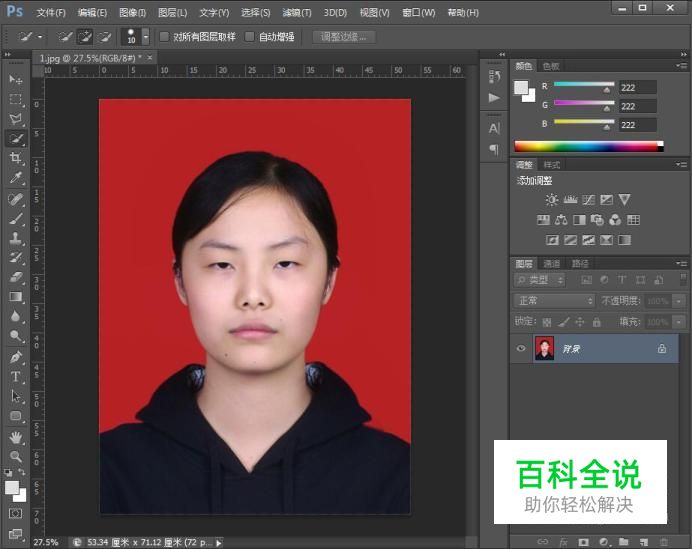Screen dimensions: 692x549
Task: Switch to the 通道 tab
Action: (x=551, y=264)
